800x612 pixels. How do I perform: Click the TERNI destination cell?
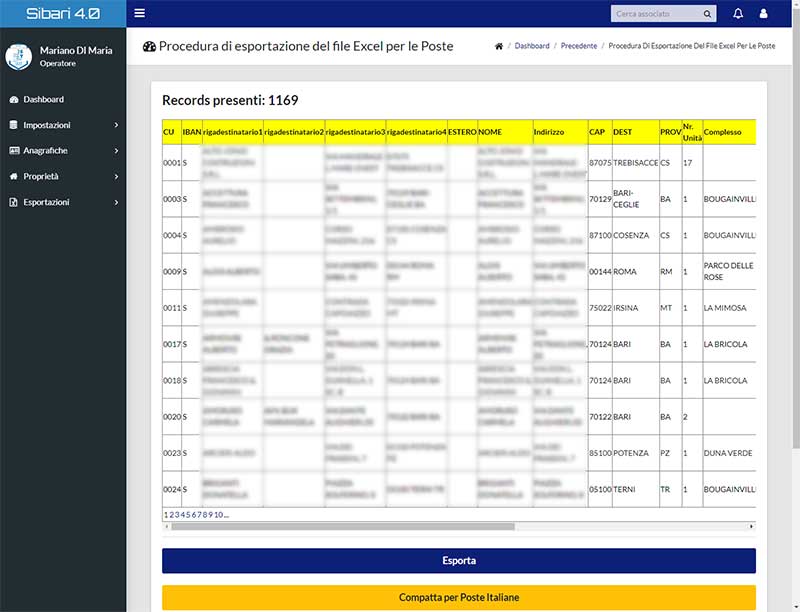pyautogui.click(x=636, y=489)
